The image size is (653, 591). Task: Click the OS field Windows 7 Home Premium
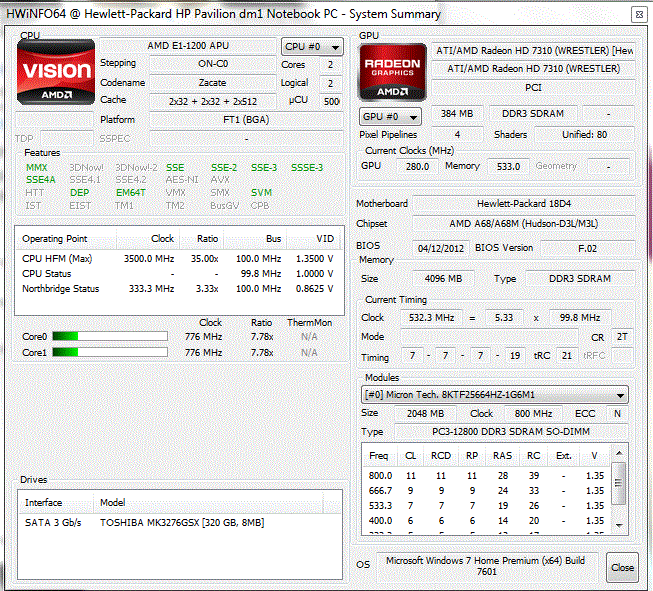tap(486, 566)
